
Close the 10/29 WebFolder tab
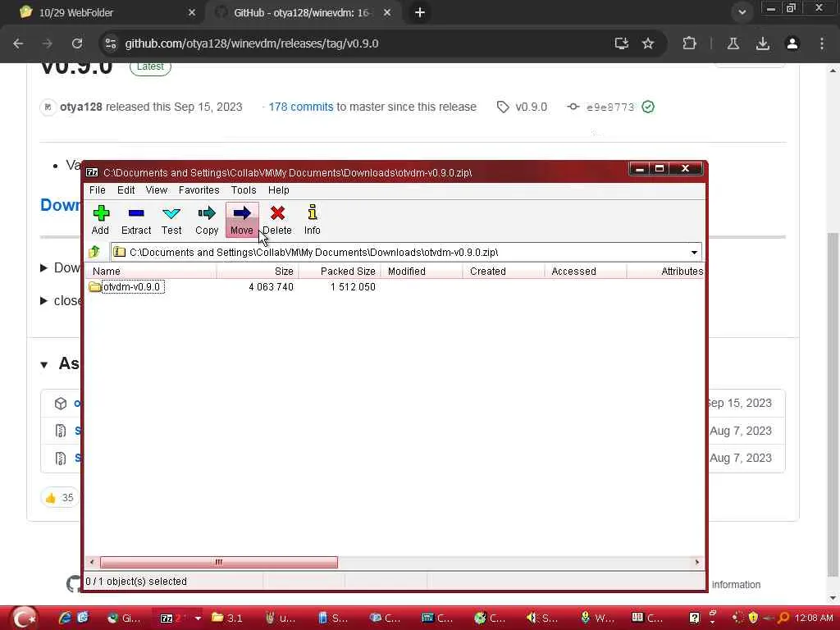click(x=192, y=12)
